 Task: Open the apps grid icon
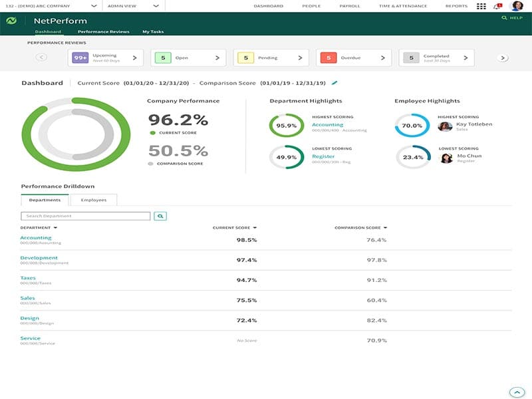481,6
